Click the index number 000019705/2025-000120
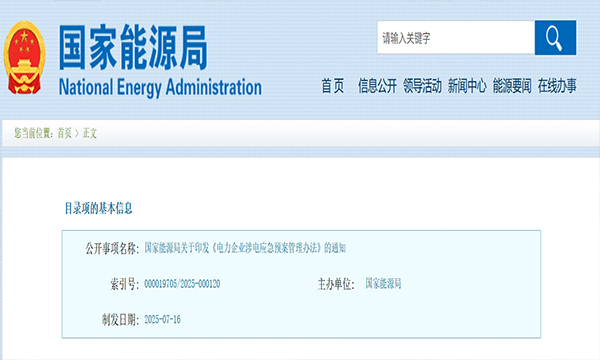The width and height of the screenshot is (600, 360). [x=182, y=284]
